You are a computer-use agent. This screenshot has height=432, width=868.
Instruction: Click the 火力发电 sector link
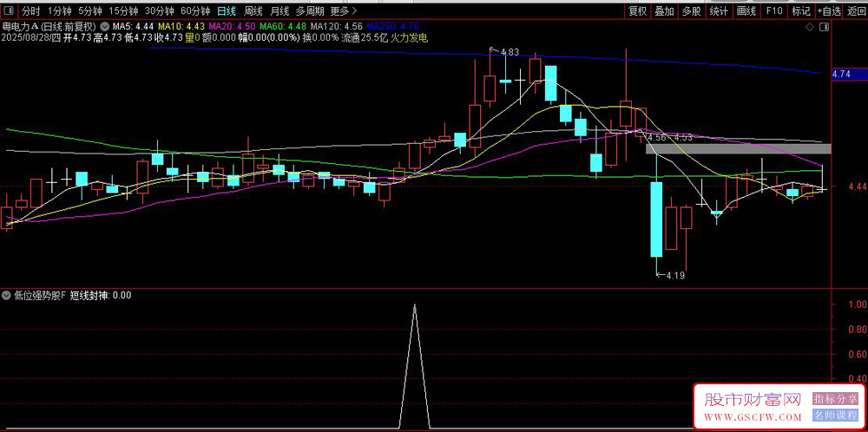tap(409, 37)
